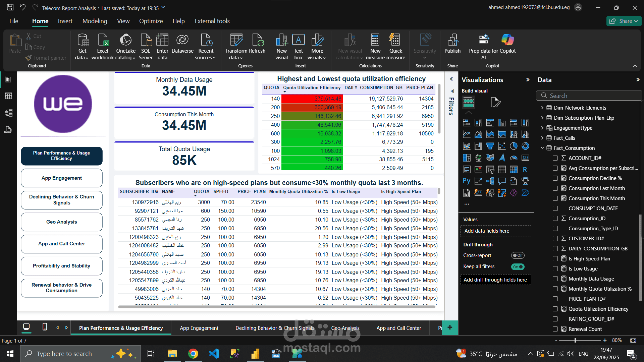This screenshot has width=644, height=362.
Task: Select the Python visual icon
Action: click(467, 181)
